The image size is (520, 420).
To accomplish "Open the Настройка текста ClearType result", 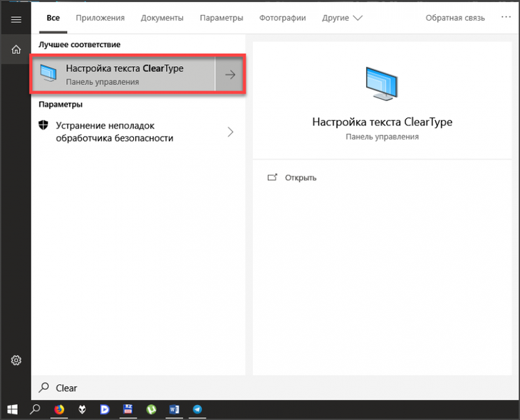I will coord(123,74).
